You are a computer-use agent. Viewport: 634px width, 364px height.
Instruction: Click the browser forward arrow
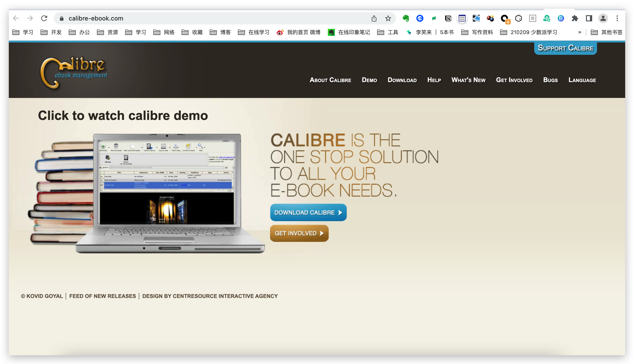tap(30, 18)
